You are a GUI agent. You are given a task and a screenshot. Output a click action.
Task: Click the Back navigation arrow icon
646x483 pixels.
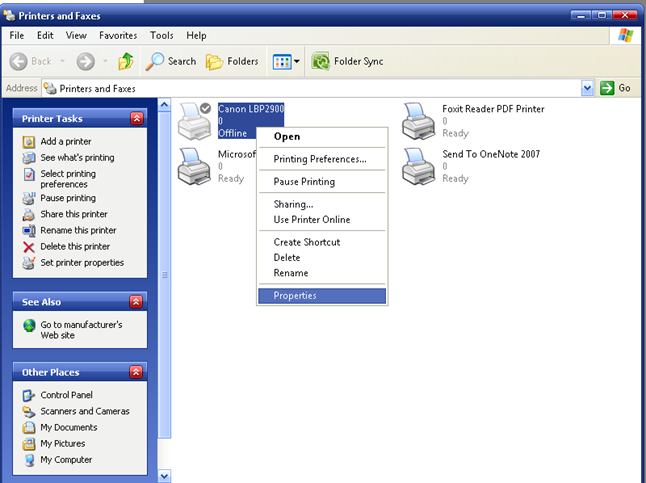click(x=19, y=61)
